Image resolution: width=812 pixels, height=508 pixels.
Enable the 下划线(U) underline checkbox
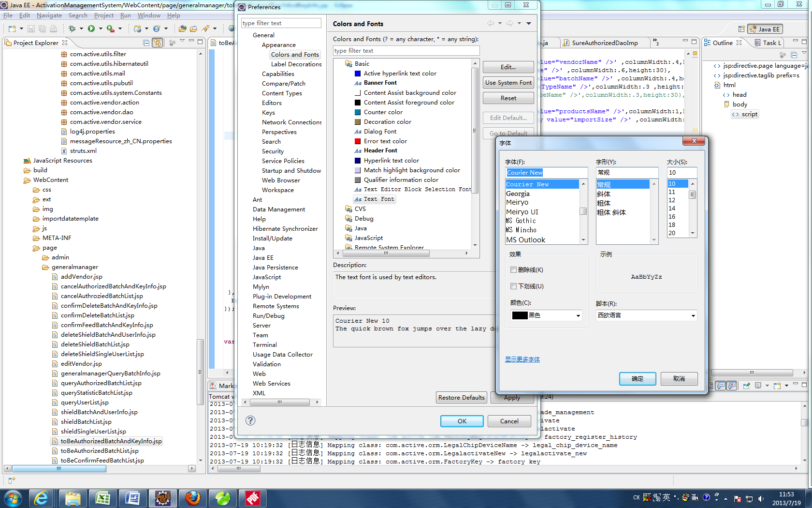[x=513, y=286]
